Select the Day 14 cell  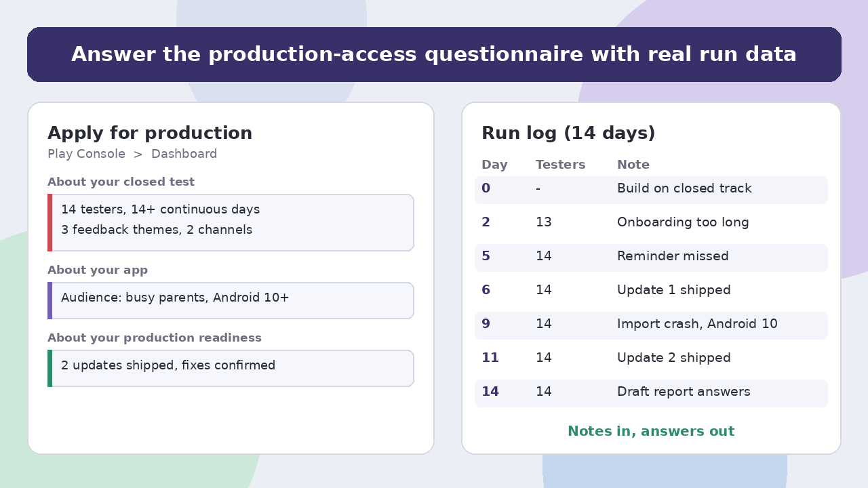click(x=490, y=392)
